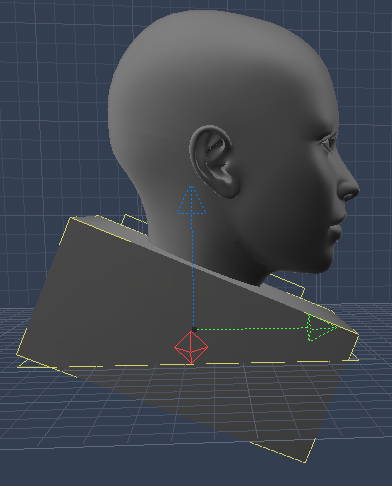Click the blue dotted vertical axis line

[x=193, y=271]
